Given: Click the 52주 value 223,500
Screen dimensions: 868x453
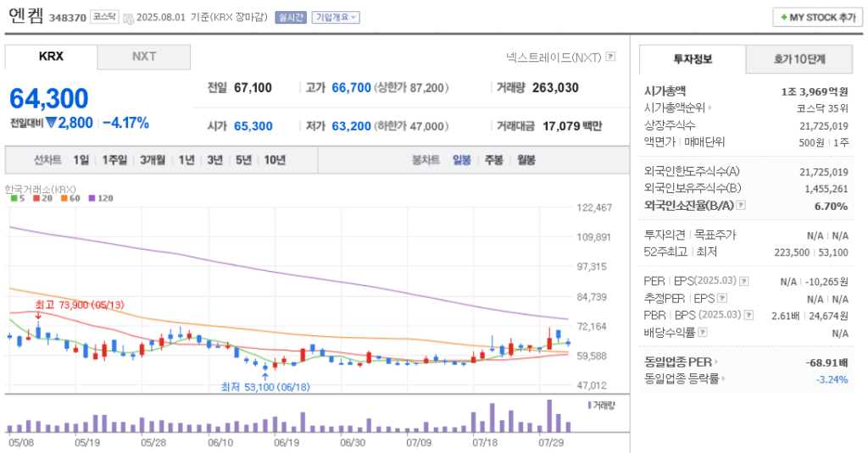Looking at the screenshot, I should (792, 252).
